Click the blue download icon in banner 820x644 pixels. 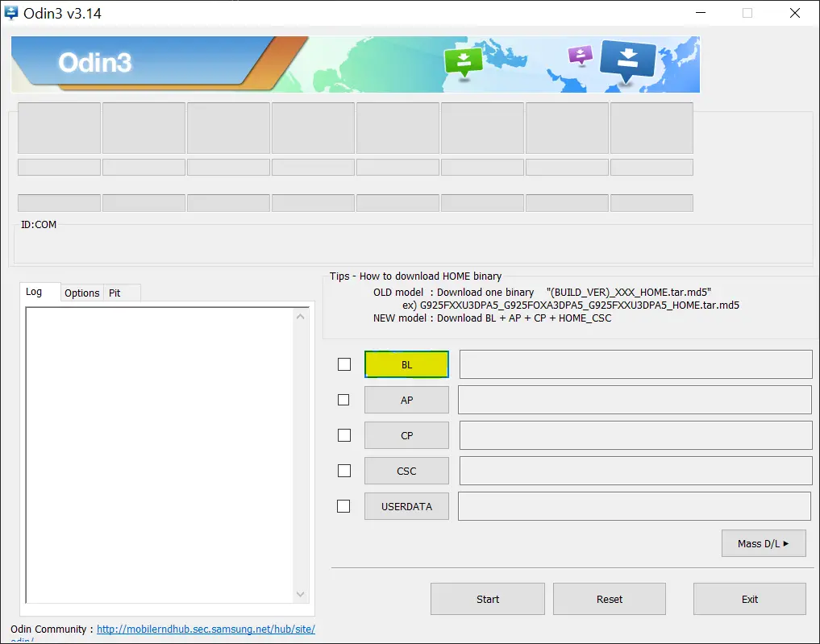628,62
